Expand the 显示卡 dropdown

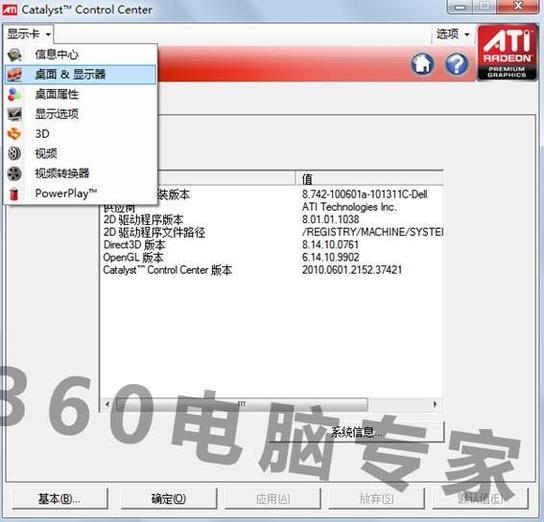(x=28, y=34)
